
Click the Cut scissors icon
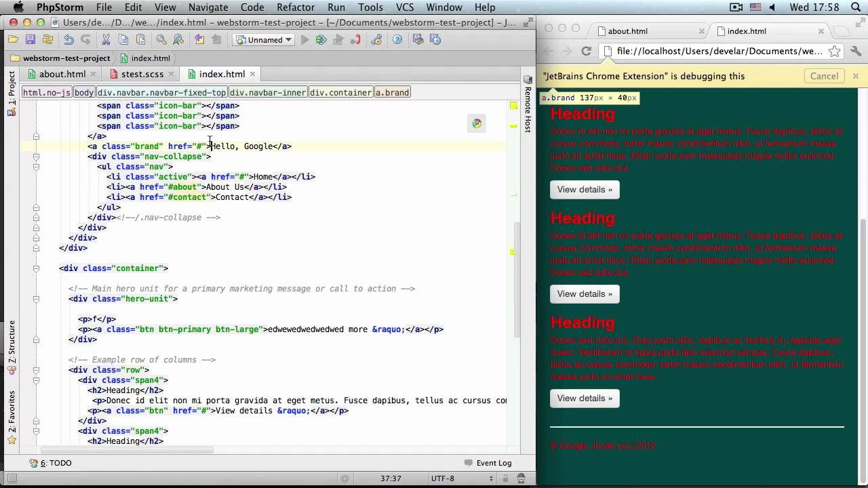(106, 40)
